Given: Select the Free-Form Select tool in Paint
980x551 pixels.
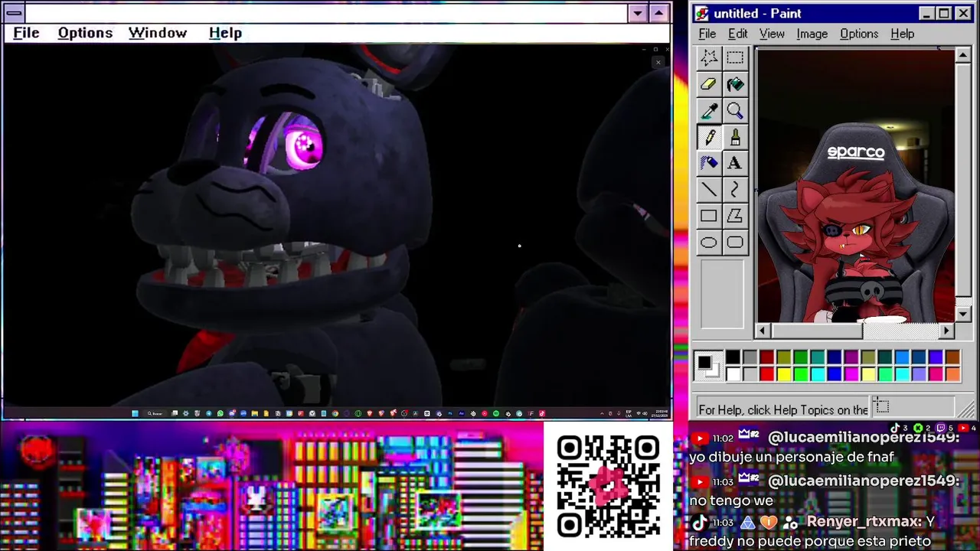Looking at the screenshot, I should click(709, 58).
